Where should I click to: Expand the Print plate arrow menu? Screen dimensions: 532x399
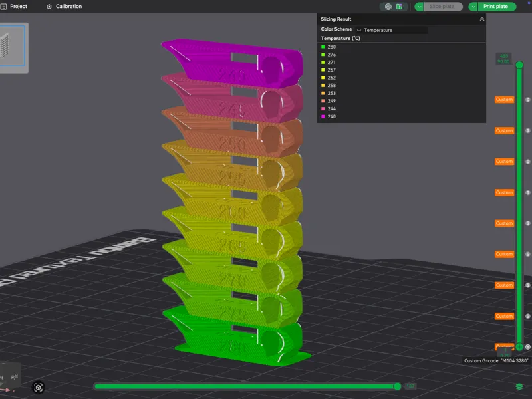click(473, 7)
